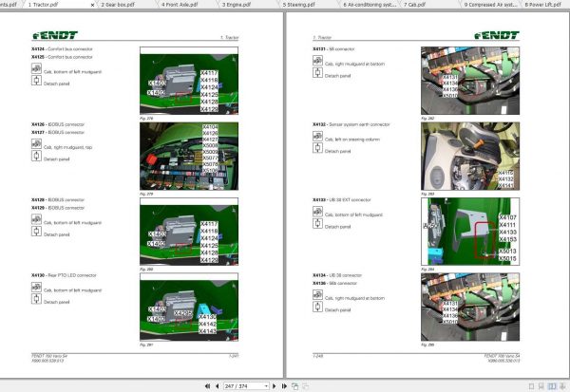Click the 'X4128 - ISOBUS connector' text
The width and height of the screenshot is (570, 392).
click(58, 200)
